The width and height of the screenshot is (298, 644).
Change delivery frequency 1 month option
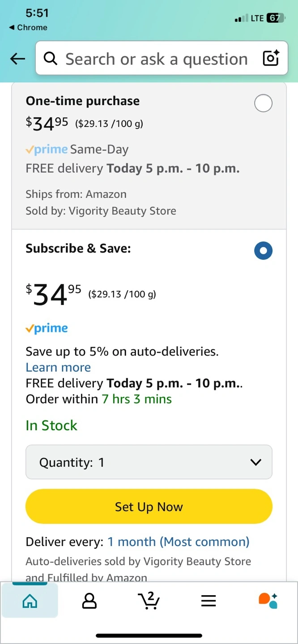[x=178, y=542]
